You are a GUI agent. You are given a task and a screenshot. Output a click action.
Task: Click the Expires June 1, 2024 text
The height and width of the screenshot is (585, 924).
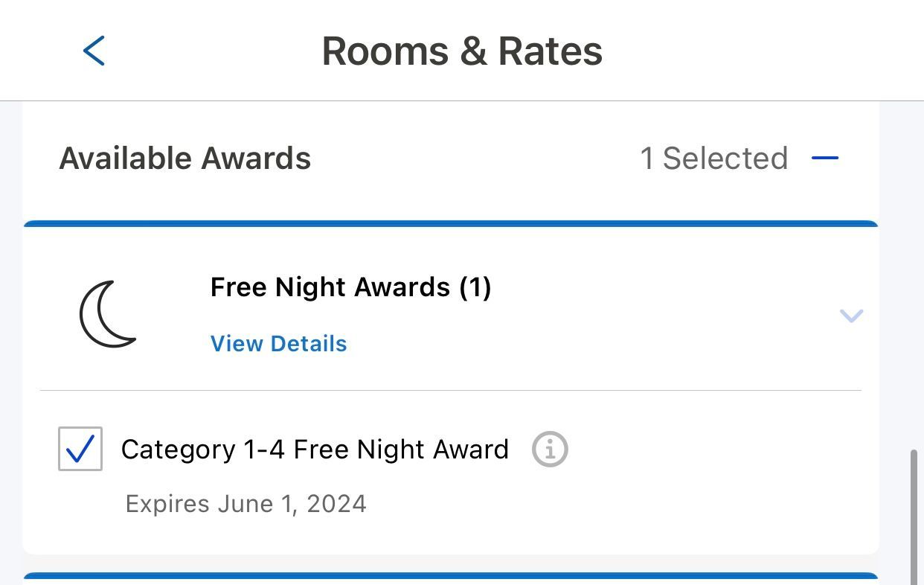coord(246,504)
